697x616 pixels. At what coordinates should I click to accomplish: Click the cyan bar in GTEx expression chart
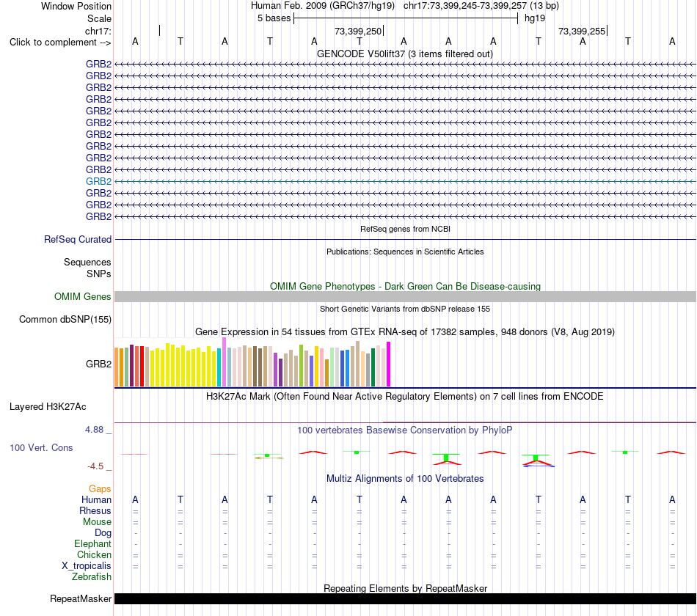tap(219, 367)
